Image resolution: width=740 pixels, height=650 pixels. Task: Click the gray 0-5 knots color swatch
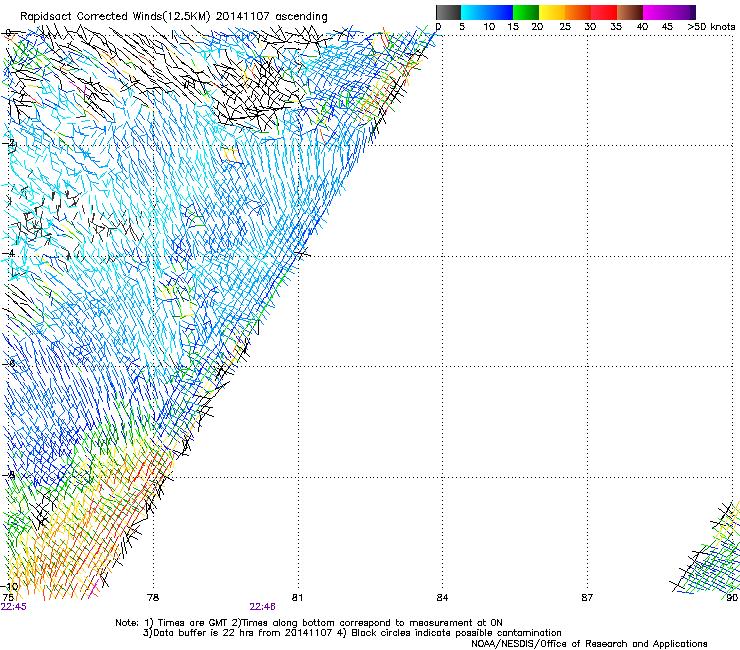click(x=448, y=12)
